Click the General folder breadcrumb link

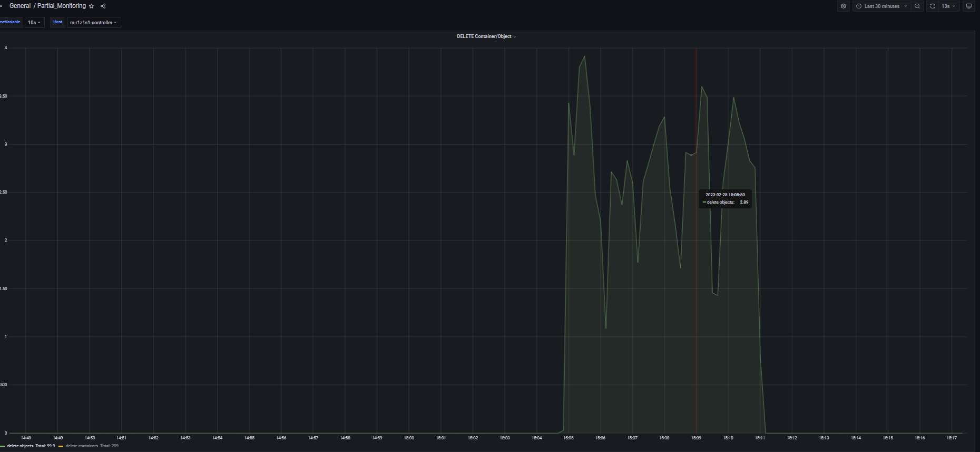20,6
